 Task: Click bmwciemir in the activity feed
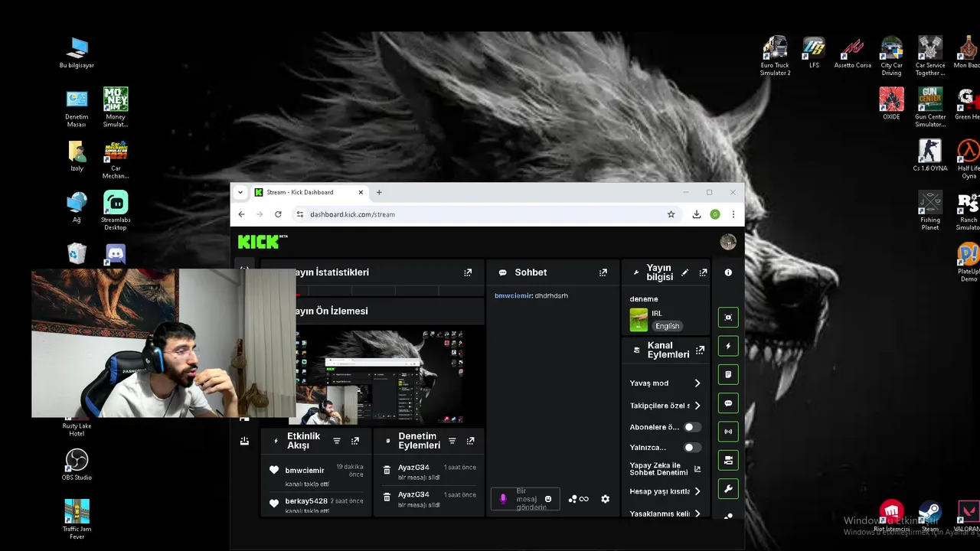point(305,471)
